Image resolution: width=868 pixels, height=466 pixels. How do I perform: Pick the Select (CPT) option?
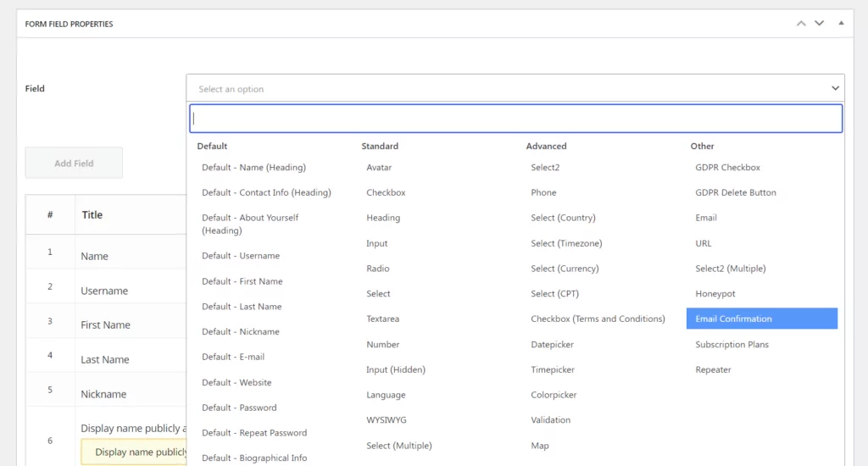(x=554, y=294)
